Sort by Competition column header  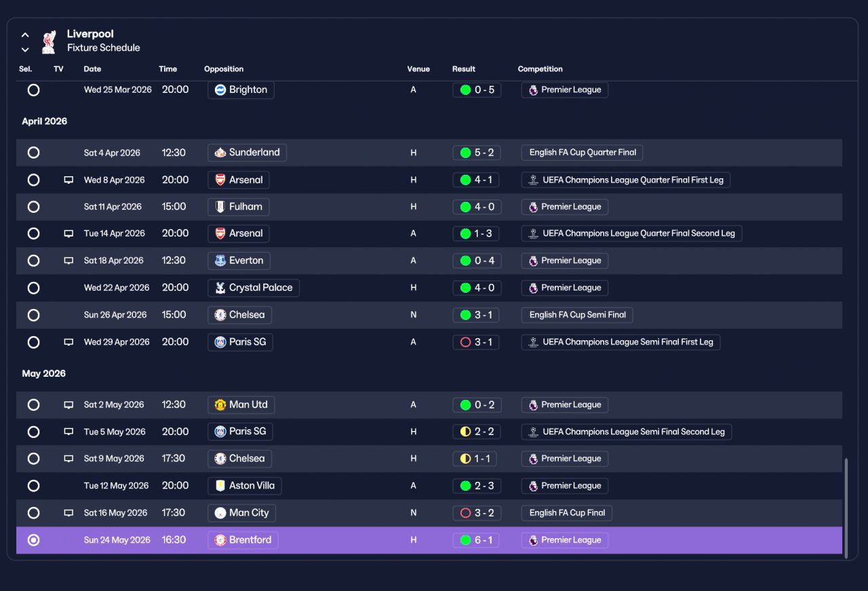(x=540, y=69)
